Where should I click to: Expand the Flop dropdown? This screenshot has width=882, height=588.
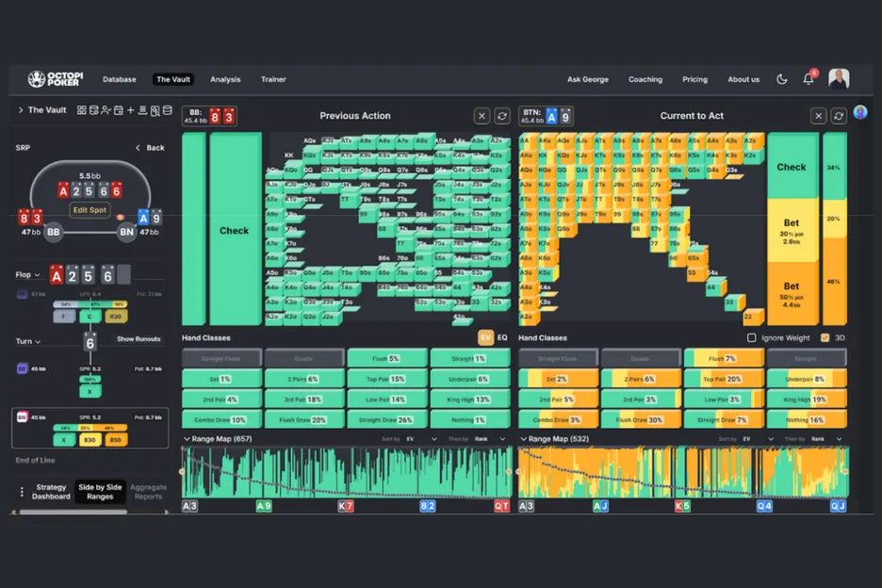(29, 275)
